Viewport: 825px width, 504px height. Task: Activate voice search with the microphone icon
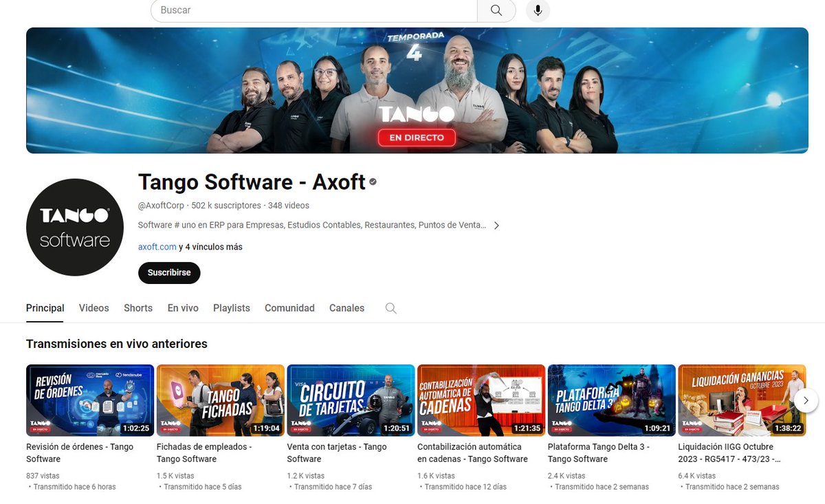pos(538,10)
